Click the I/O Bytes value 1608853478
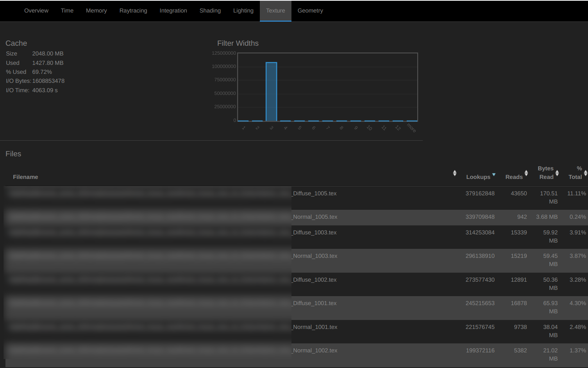Image resolution: width=588 pixels, height=368 pixels. (48, 81)
